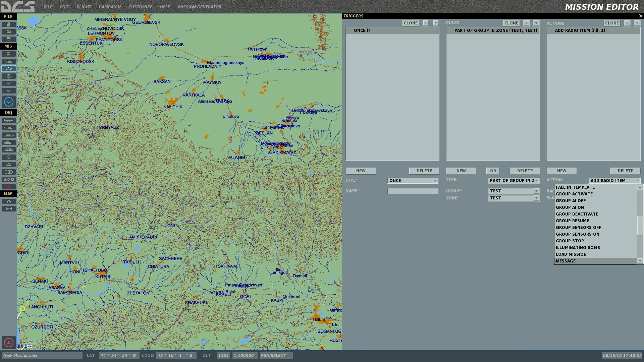Open the CAMPAIGN menu
This screenshot has width=644, height=362.
pyautogui.click(x=109, y=7)
